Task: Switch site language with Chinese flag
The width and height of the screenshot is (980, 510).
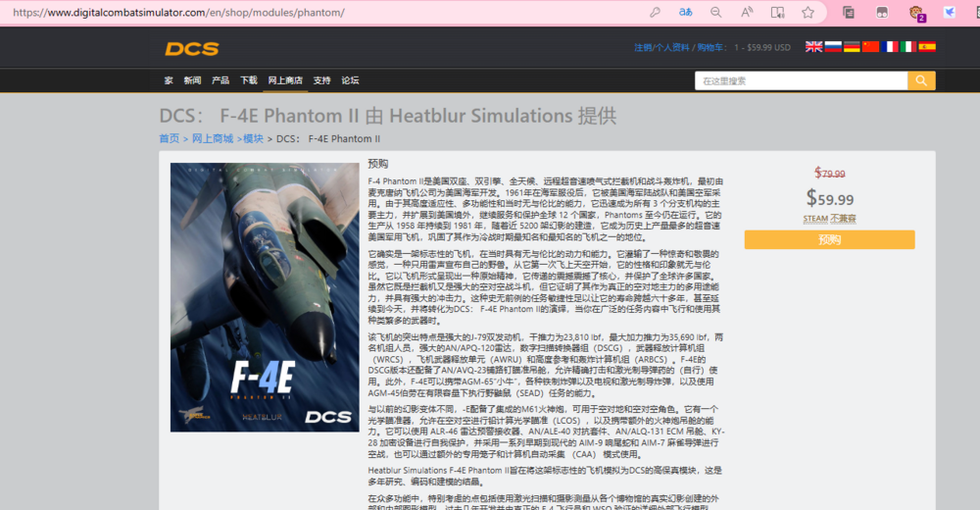Action: (x=870, y=46)
